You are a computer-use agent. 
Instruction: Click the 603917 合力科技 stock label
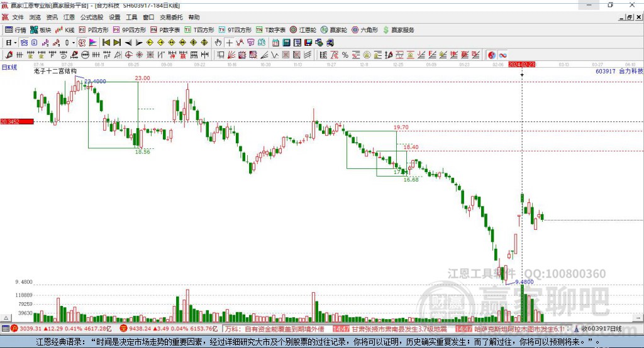click(619, 71)
